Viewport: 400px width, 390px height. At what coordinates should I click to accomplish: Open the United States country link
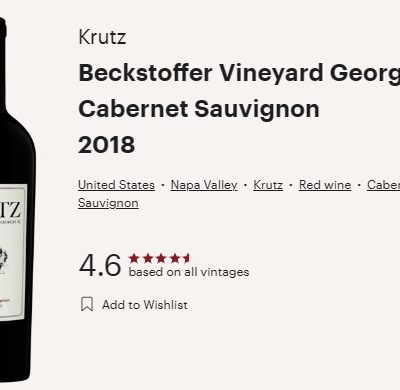(x=116, y=185)
